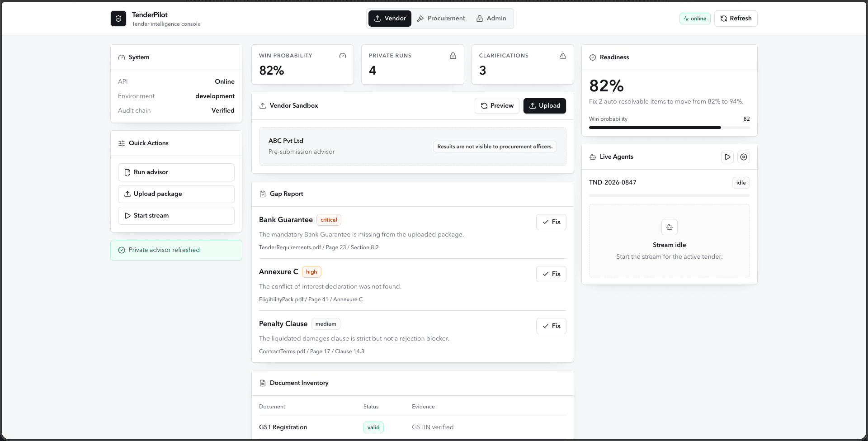Click the high severity badge
The image size is (868, 441).
coord(311,272)
